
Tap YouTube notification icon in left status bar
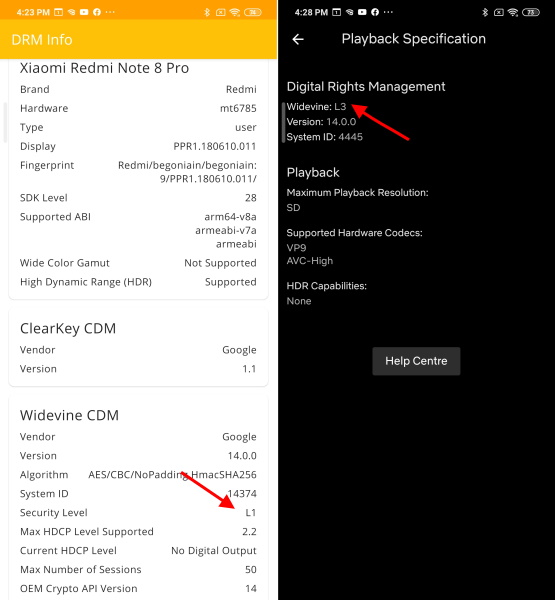click(x=84, y=12)
